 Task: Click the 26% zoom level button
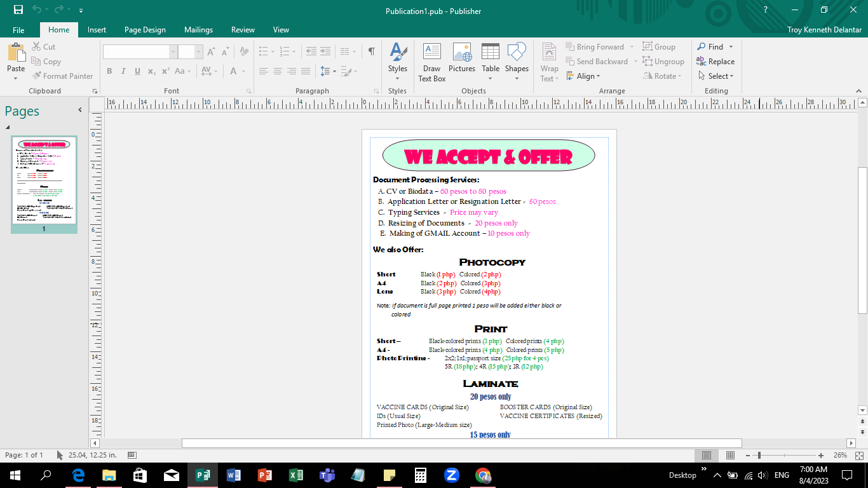click(840, 455)
